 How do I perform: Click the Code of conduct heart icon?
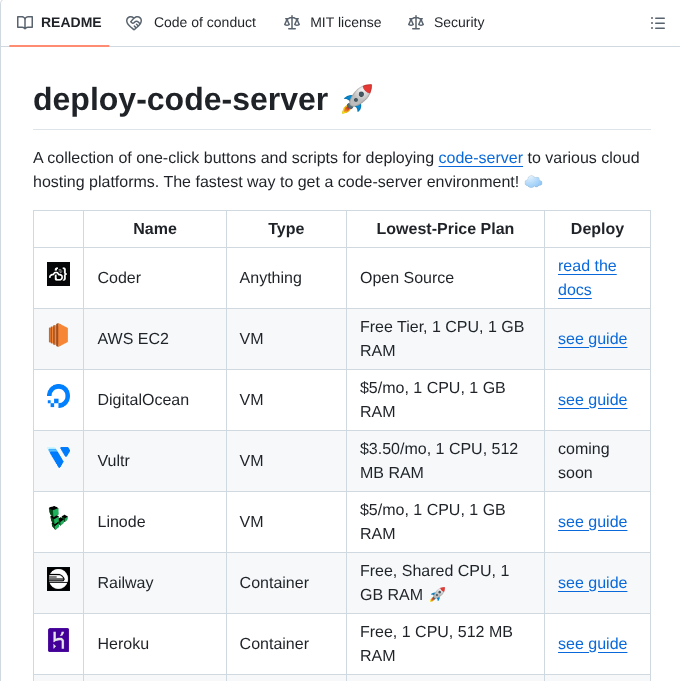pyautogui.click(x=134, y=23)
